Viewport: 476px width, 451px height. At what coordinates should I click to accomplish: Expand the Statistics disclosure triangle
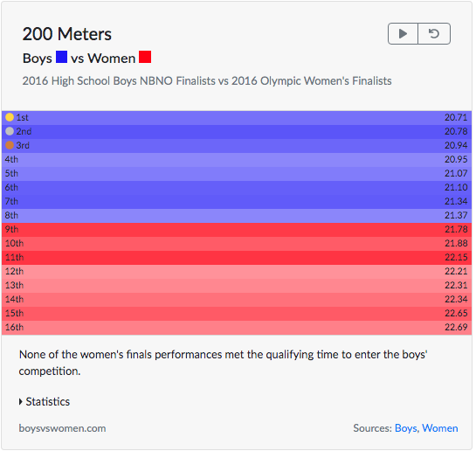point(21,402)
